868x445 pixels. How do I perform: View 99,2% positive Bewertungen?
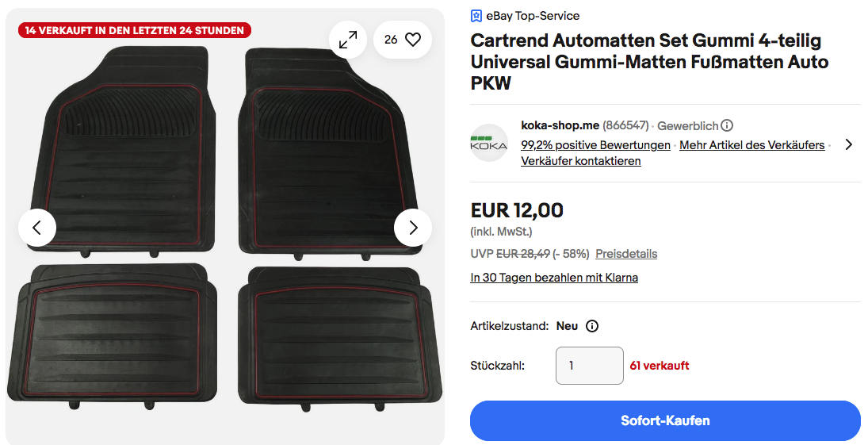point(595,145)
